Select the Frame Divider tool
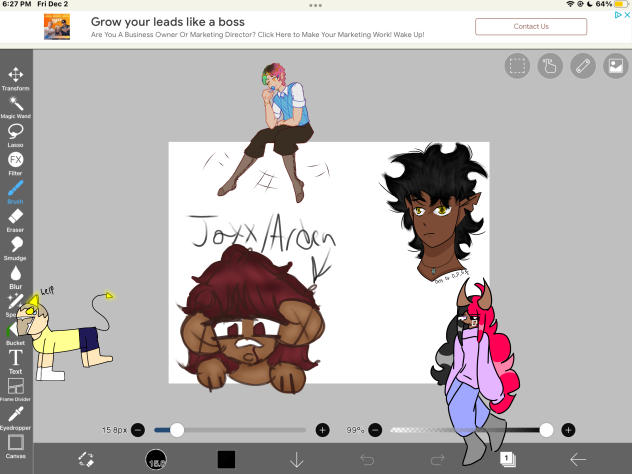The image size is (632, 474). pyautogui.click(x=15, y=390)
